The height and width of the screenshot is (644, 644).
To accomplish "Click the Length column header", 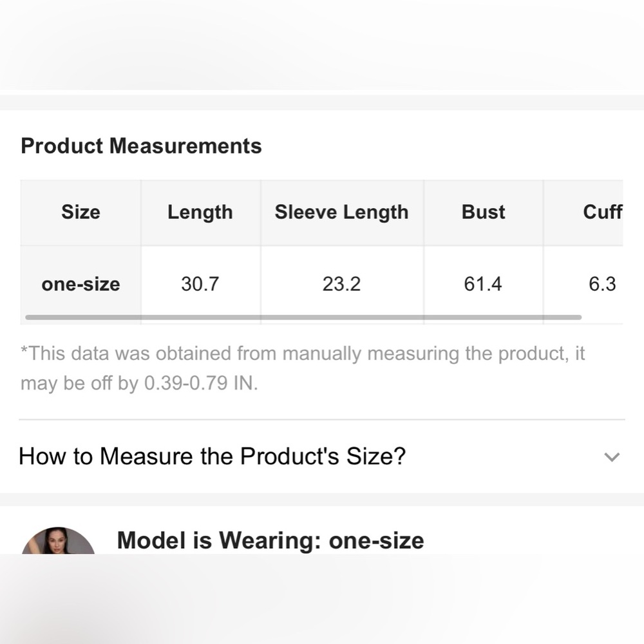I will [x=200, y=213].
